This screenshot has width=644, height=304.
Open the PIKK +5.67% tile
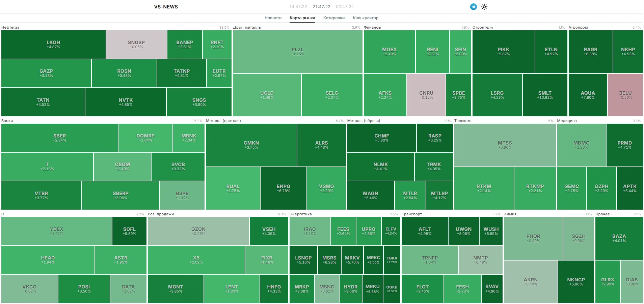tap(504, 52)
